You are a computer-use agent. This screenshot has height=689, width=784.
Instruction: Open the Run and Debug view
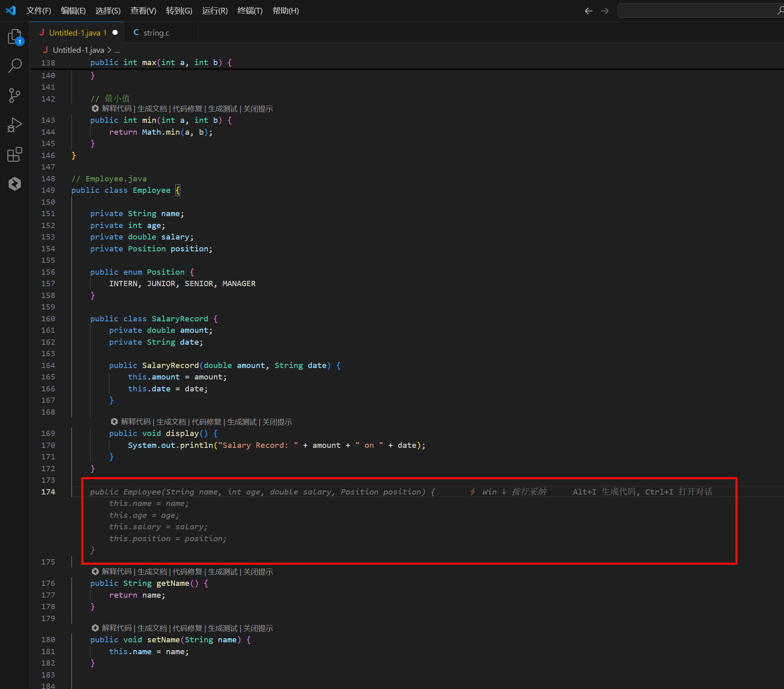15,125
